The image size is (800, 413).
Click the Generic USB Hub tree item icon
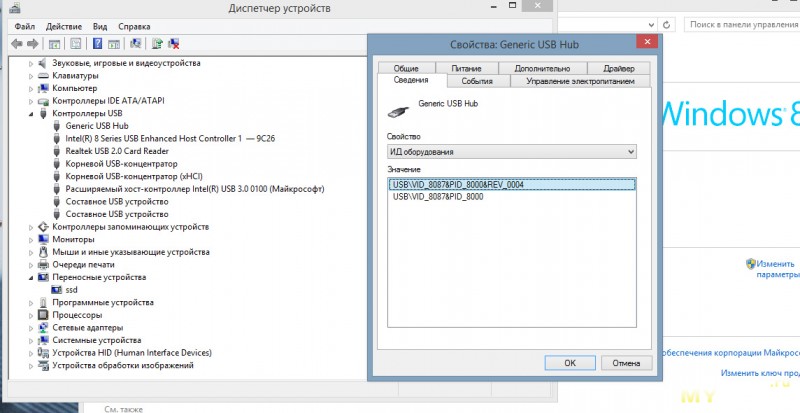57,126
